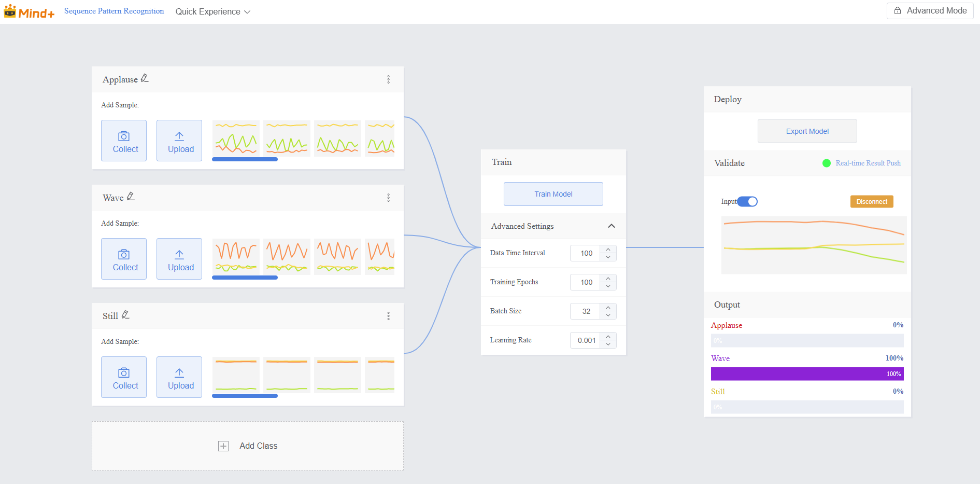Click the edit pencil next to Still
980x484 pixels.
click(125, 315)
